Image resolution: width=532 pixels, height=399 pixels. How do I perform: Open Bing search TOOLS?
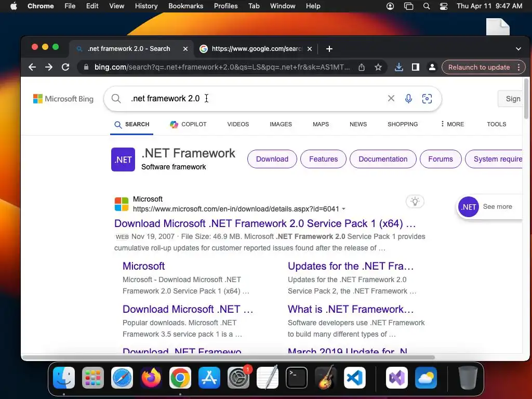[x=496, y=124]
